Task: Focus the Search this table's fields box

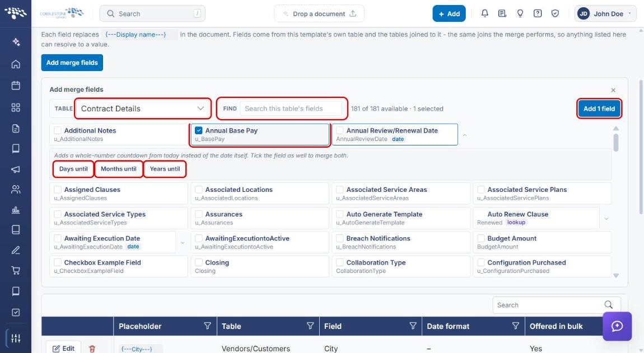Action: coord(291,109)
